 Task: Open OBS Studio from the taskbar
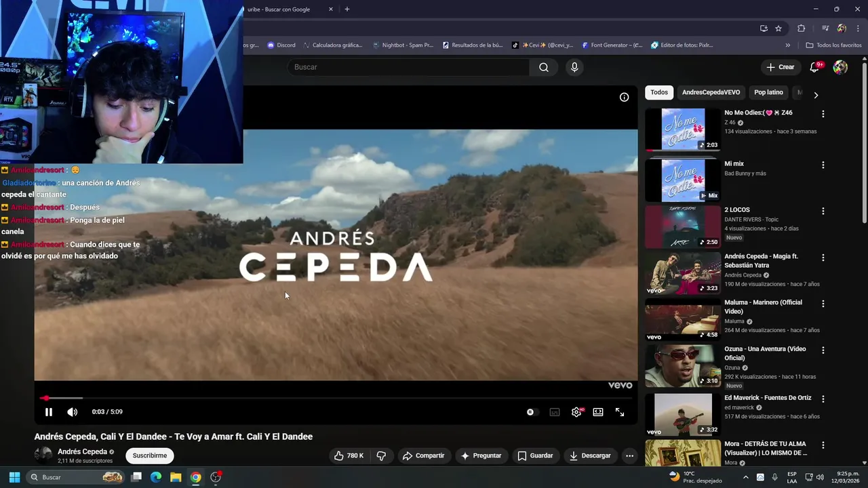pyautogui.click(x=216, y=477)
